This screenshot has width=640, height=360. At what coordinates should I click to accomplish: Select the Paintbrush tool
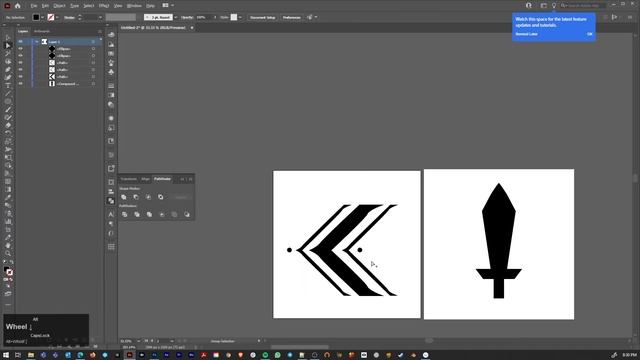8,109
